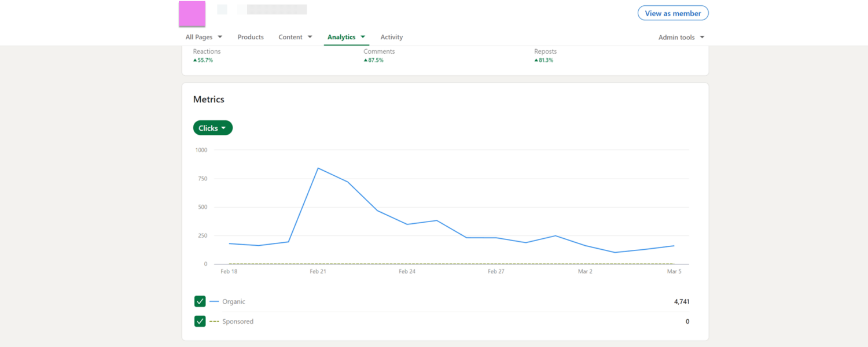Click the blue Organic line swatch
The image size is (868, 347).
pyautogui.click(x=214, y=301)
